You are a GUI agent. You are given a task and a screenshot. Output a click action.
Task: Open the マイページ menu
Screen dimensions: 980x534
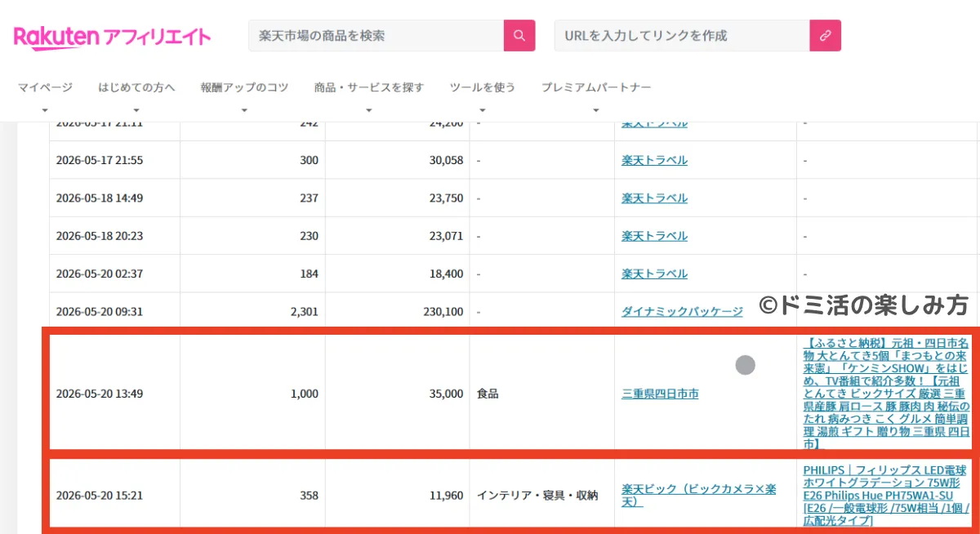[45, 87]
